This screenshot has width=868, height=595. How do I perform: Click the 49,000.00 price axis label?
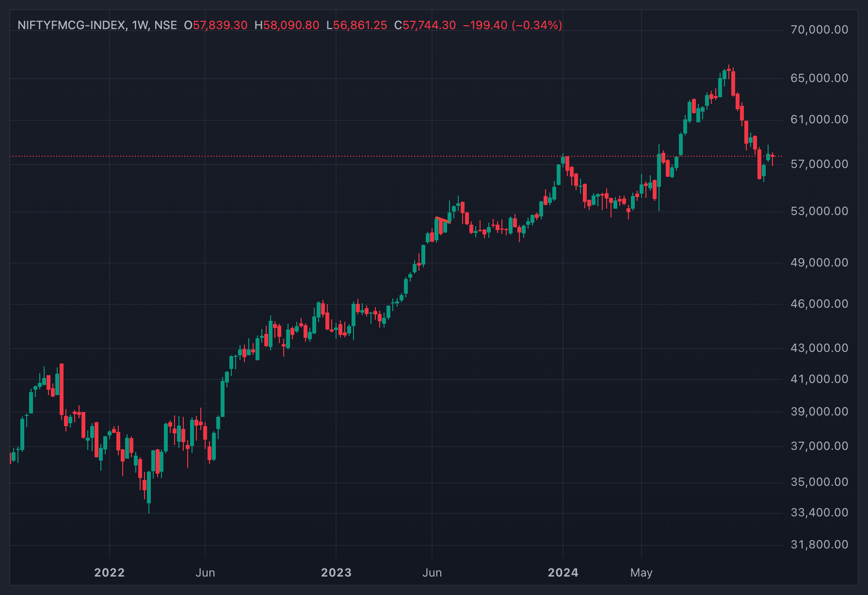point(820,263)
